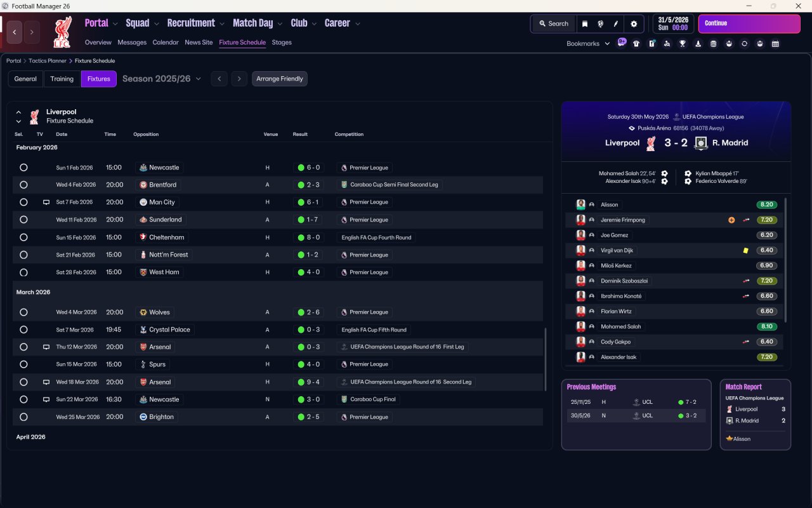Image resolution: width=812 pixels, height=508 pixels.
Task: Select the radio button for the Crystal Palace fixture
Action: 23,330
